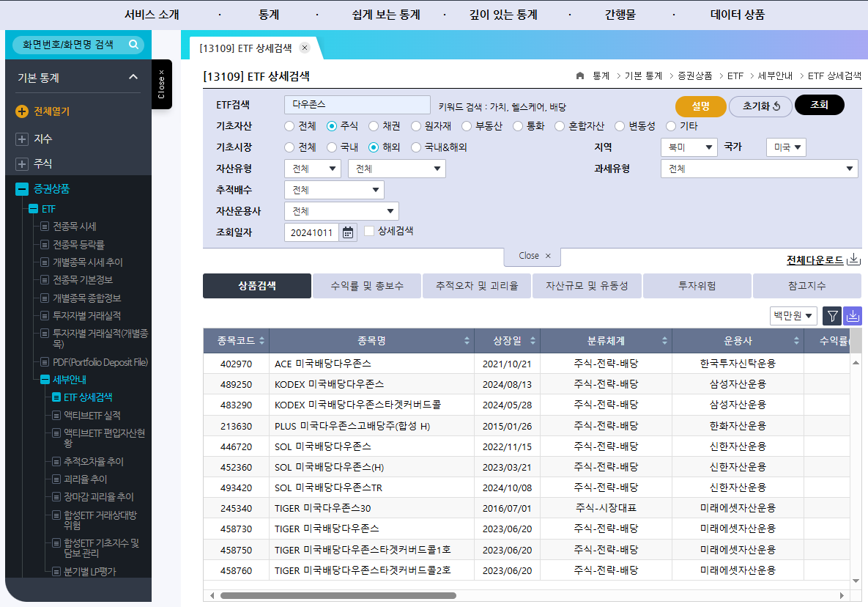Sort by 종목코드 column arrows
This screenshot has height=607, width=868.
pyautogui.click(x=261, y=341)
